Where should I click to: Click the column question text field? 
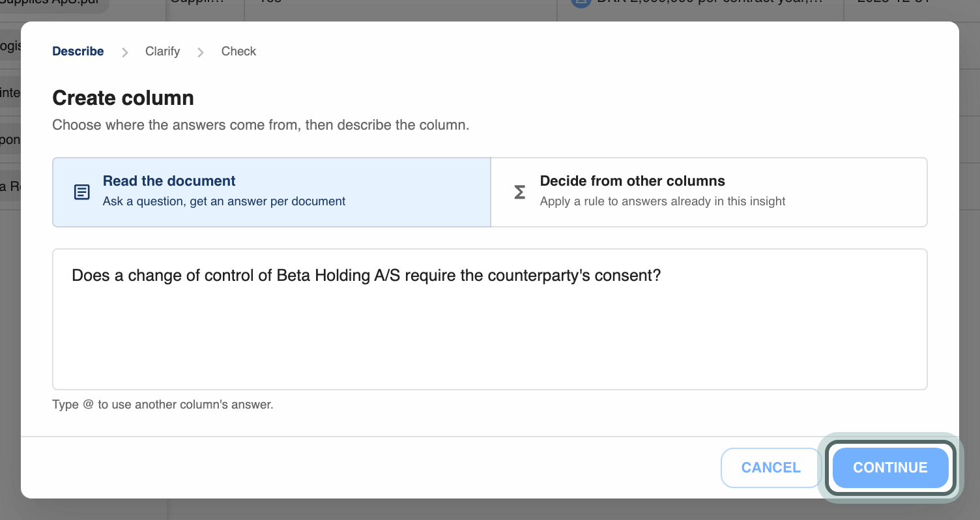pyautogui.click(x=490, y=319)
